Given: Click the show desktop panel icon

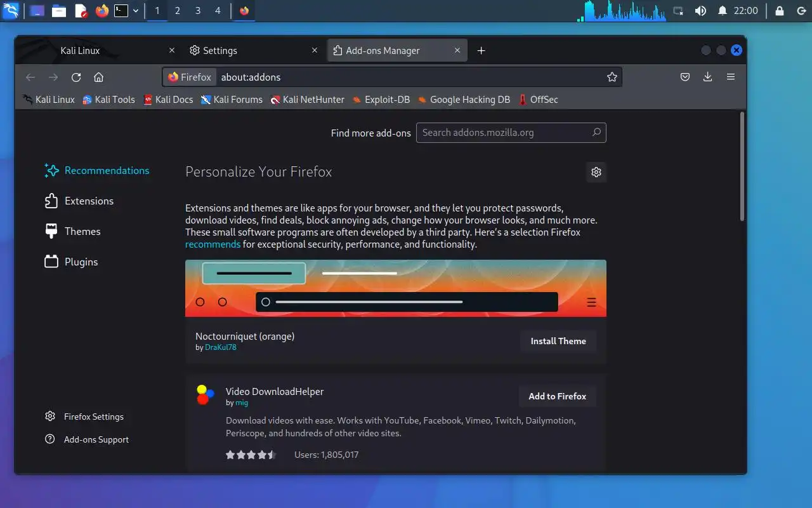Looking at the screenshot, I should tap(37, 10).
